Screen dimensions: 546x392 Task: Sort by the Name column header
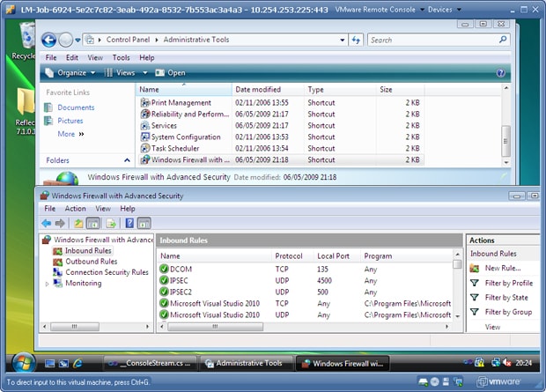coord(183,90)
